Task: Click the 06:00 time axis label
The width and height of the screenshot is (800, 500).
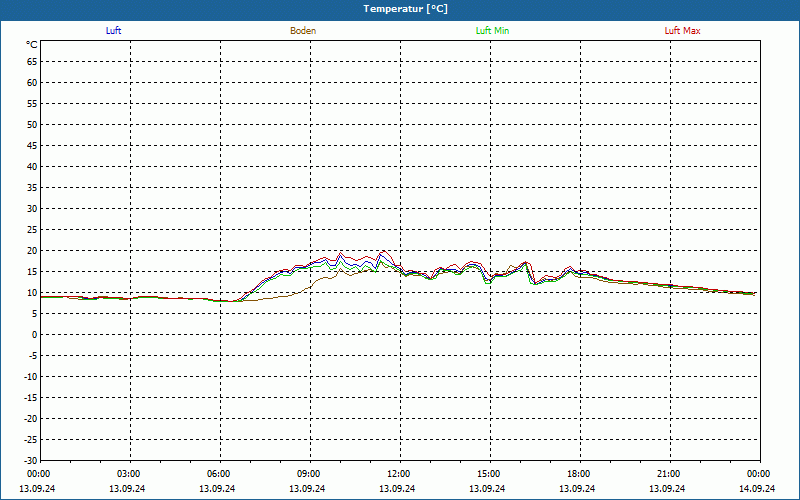Action: pyautogui.click(x=219, y=474)
